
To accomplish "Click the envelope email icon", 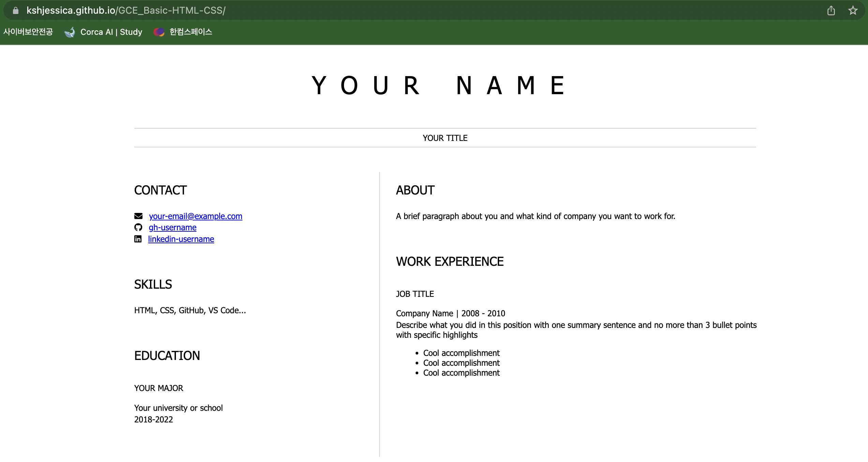I will pos(138,216).
